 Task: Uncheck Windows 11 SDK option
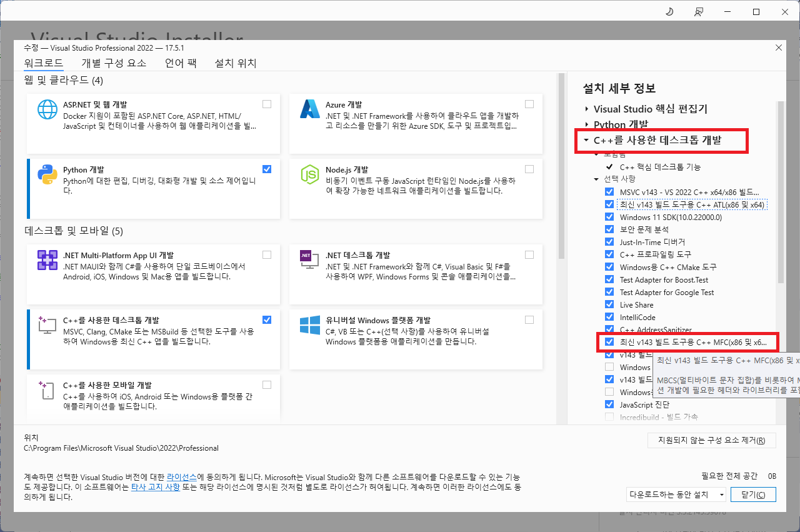(x=609, y=217)
